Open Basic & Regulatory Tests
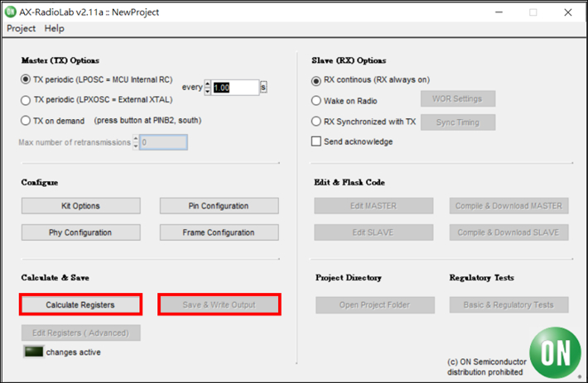The width and height of the screenshot is (588, 383). click(x=508, y=305)
